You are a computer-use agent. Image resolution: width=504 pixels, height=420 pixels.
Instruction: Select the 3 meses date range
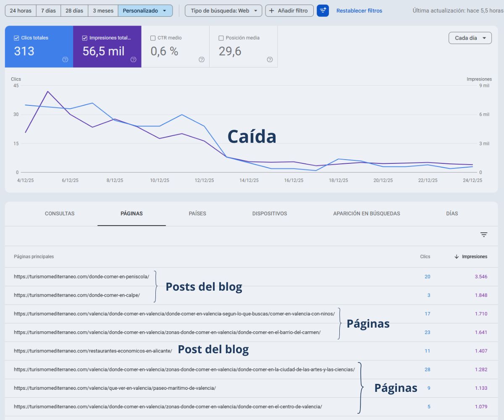(x=102, y=10)
